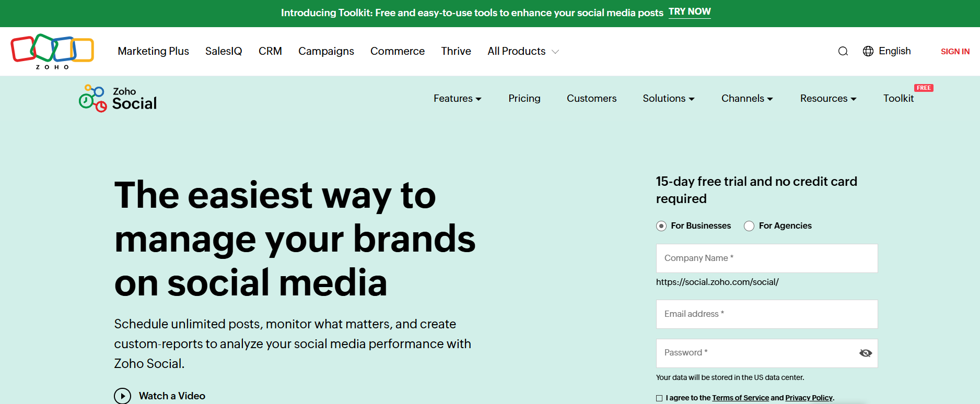The height and width of the screenshot is (404, 980).
Task: Open the Privacy Policy link
Action: click(x=809, y=398)
